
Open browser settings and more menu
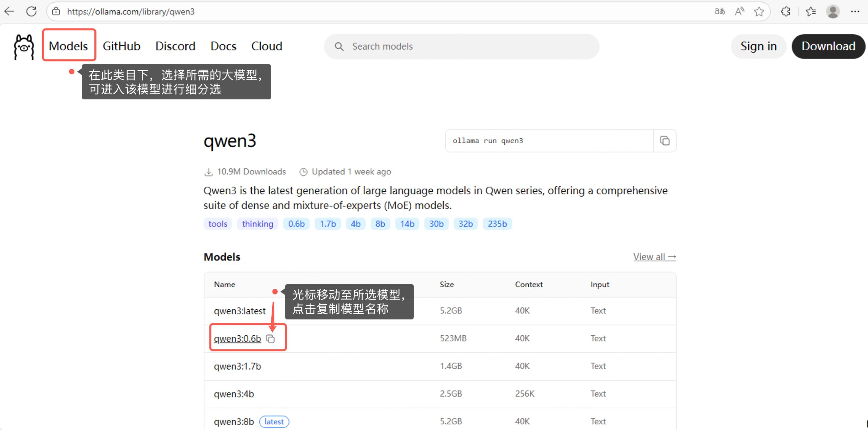855,11
